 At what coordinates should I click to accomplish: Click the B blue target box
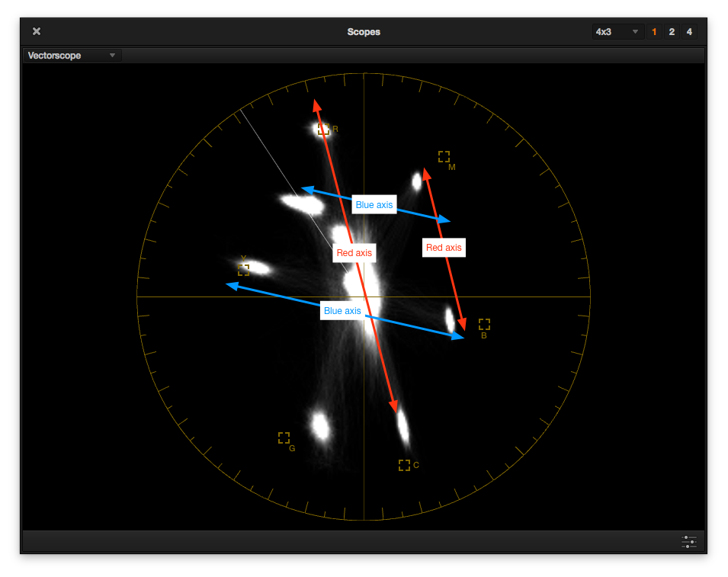pyautogui.click(x=484, y=324)
